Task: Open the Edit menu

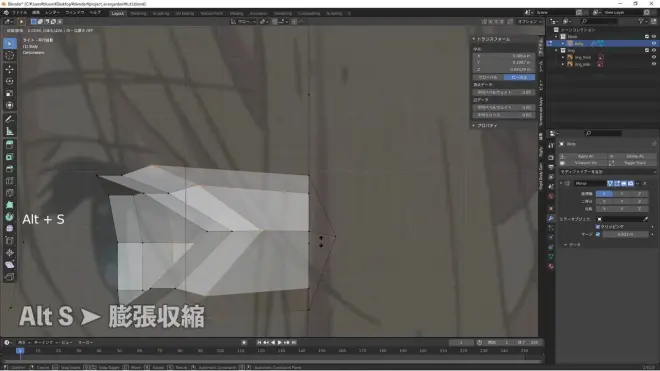Action: (x=36, y=13)
